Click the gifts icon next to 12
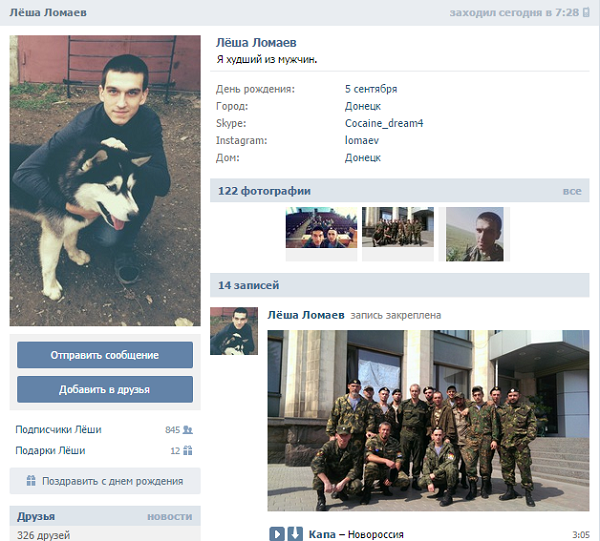Image resolution: width=600 pixels, height=541 pixels. point(188,450)
